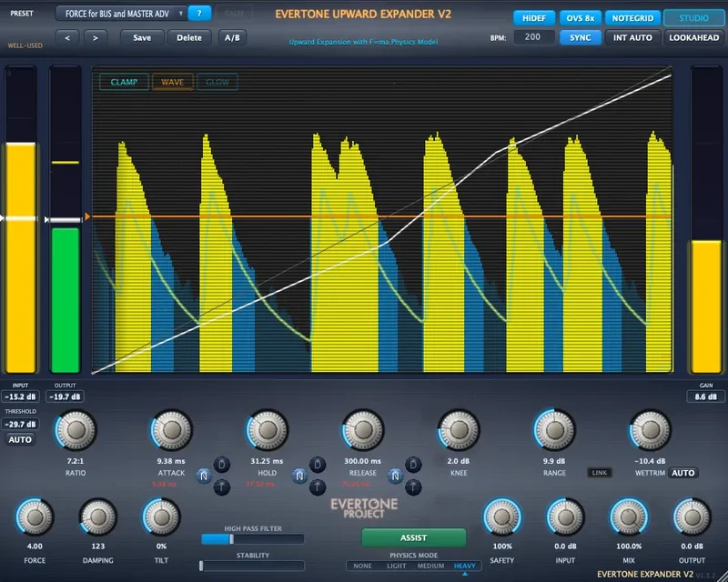
Task: Click the SAFETY knob
Action: coord(502,517)
